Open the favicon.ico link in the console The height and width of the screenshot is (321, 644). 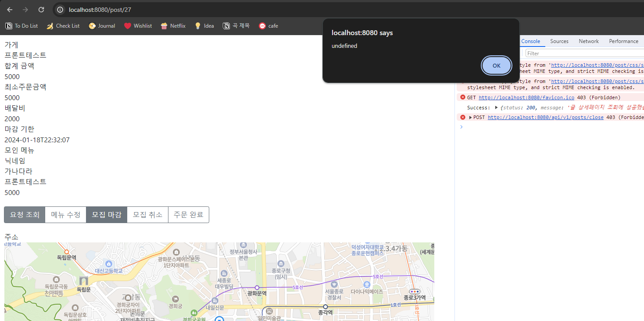(526, 97)
